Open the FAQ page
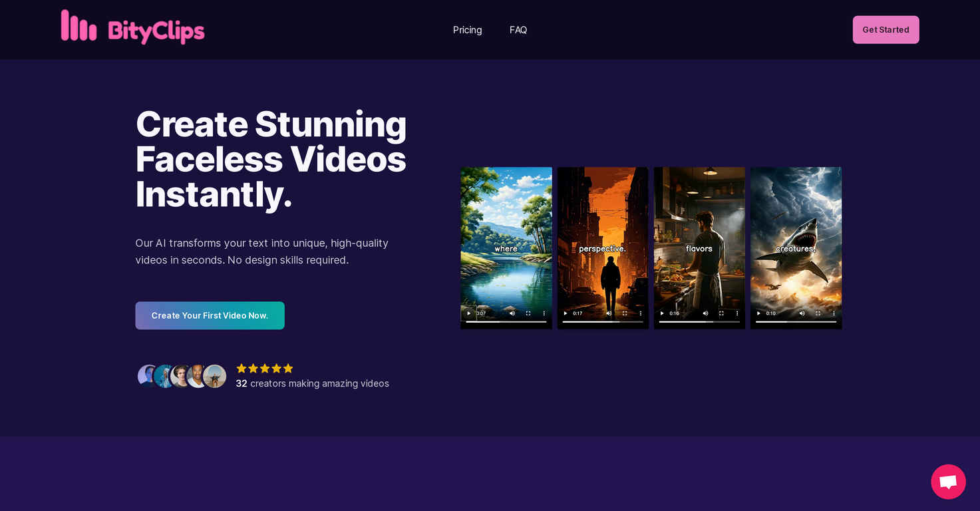This screenshot has width=980, height=511. pos(518,29)
